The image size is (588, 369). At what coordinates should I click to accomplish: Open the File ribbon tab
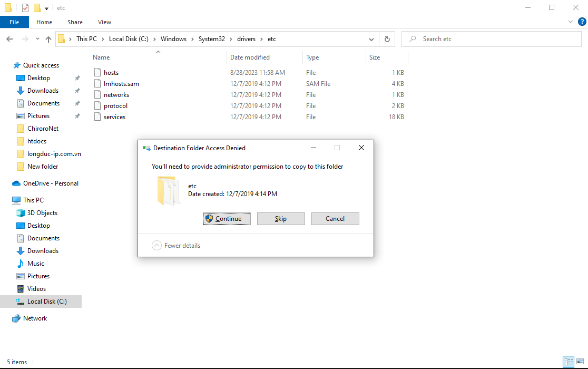click(14, 22)
